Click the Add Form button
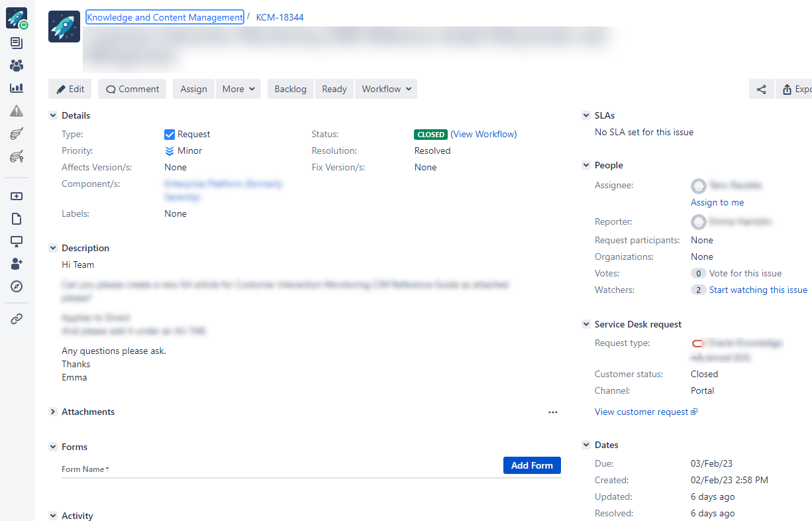Viewport: 812px width, 521px height. pos(532,465)
